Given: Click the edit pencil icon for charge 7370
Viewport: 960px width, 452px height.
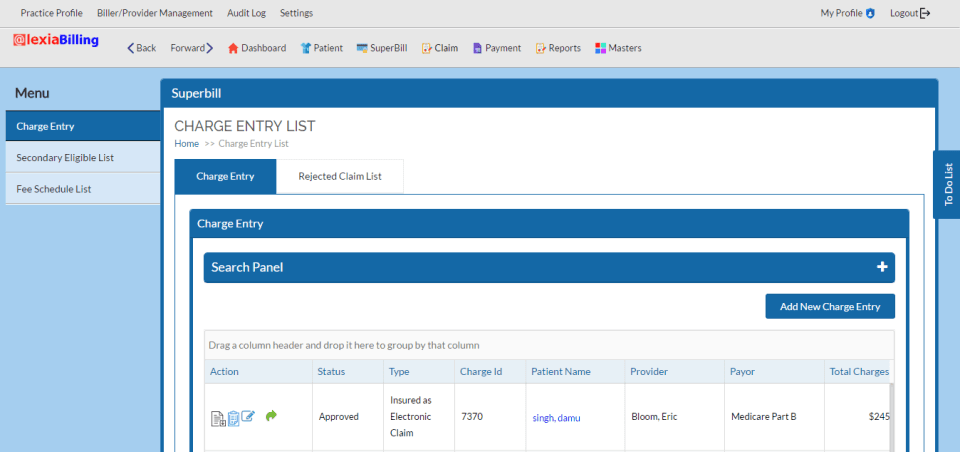Looking at the screenshot, I should coord(248,417).
